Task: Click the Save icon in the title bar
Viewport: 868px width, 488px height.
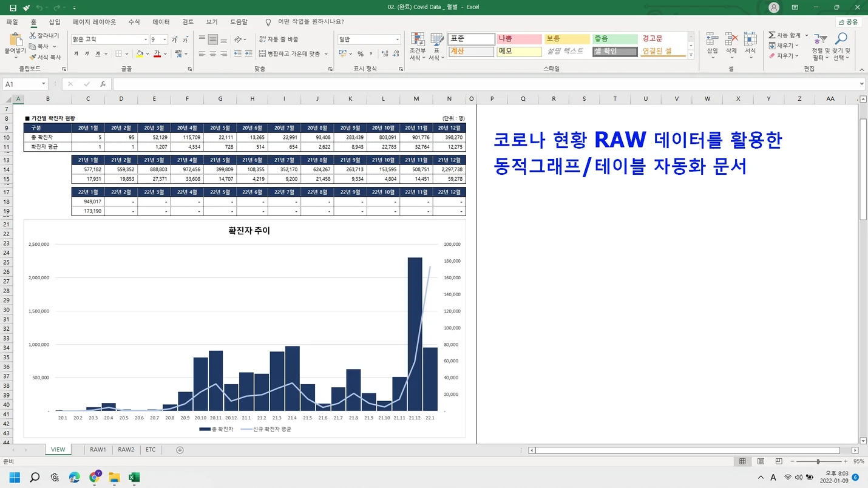Action: (x=13, y=8)
